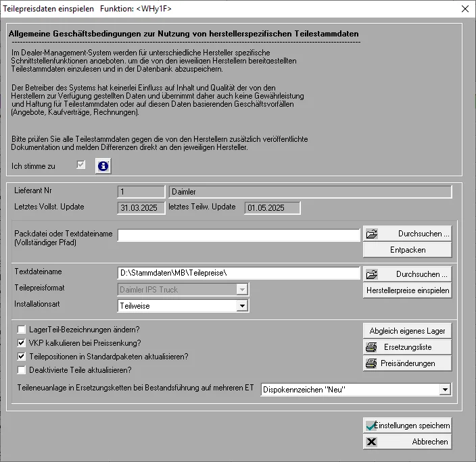Viewport: 476px width, 462px height.
Task: Click the Lieferant Nr label
Action: [x=32, y=190]
